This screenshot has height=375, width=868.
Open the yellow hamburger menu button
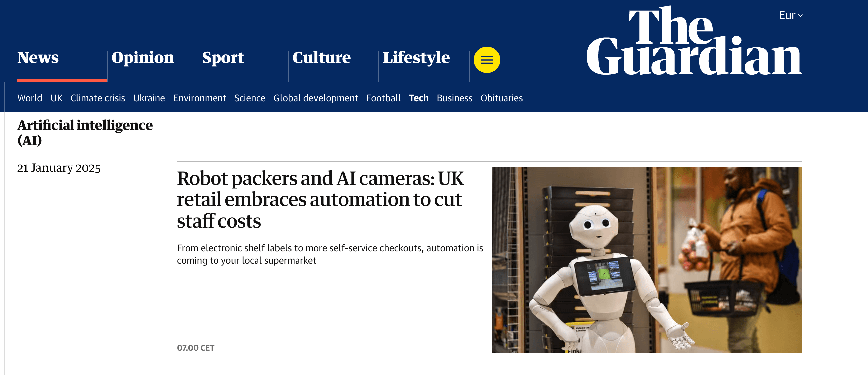[487, 60]
